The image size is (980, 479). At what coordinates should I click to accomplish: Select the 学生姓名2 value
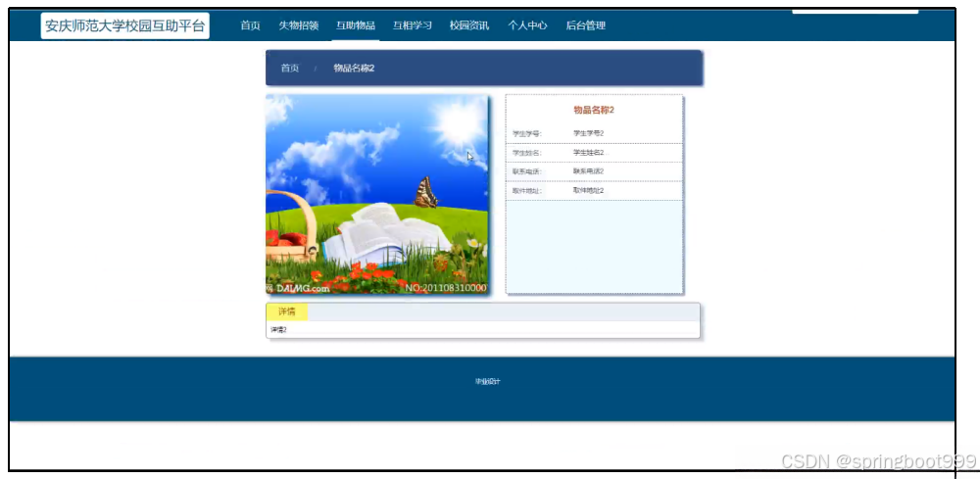click(588, 153)
